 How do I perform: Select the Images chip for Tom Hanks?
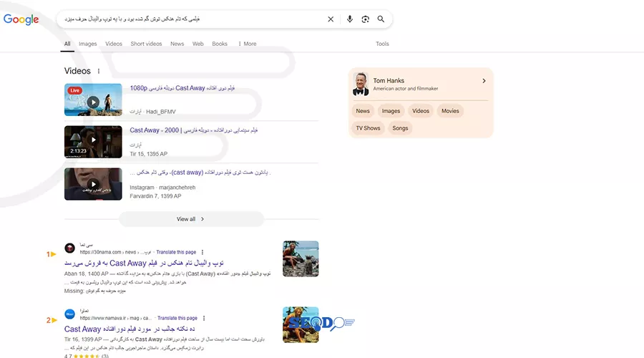coord(391,111)
